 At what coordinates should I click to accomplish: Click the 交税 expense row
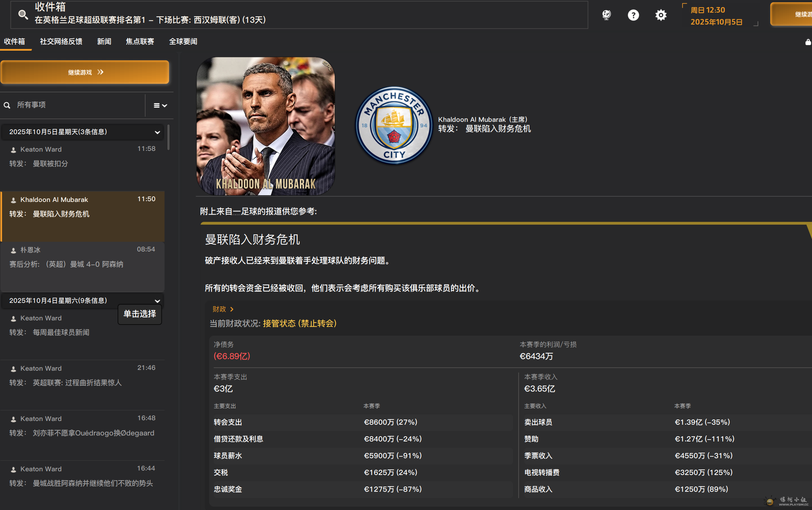click(363, 473)
